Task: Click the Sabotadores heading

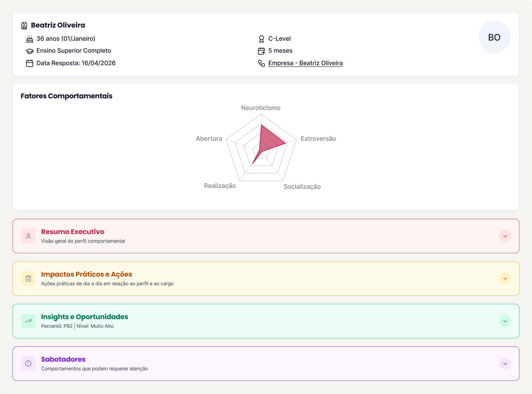Action: point(63,359)
